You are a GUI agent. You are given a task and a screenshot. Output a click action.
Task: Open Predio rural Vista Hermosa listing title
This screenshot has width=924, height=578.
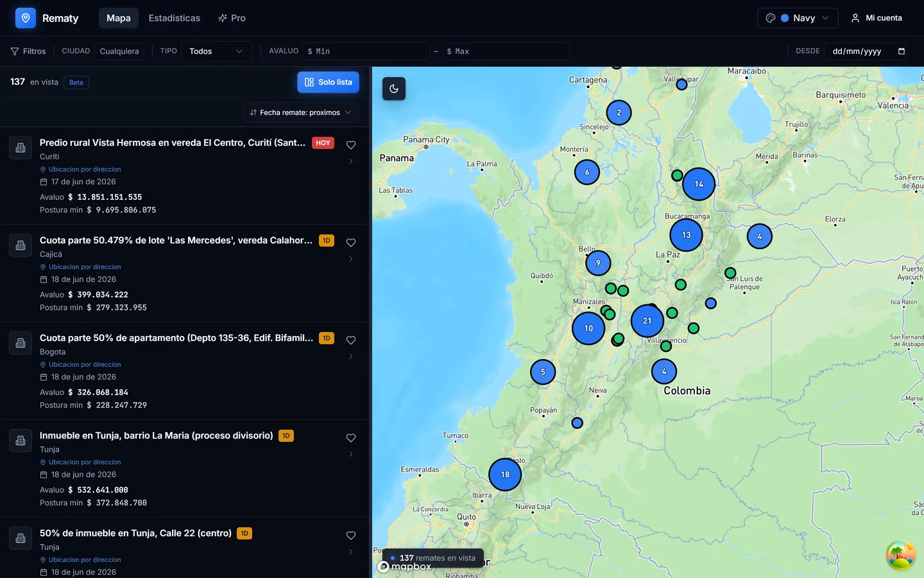coord(173,143)
